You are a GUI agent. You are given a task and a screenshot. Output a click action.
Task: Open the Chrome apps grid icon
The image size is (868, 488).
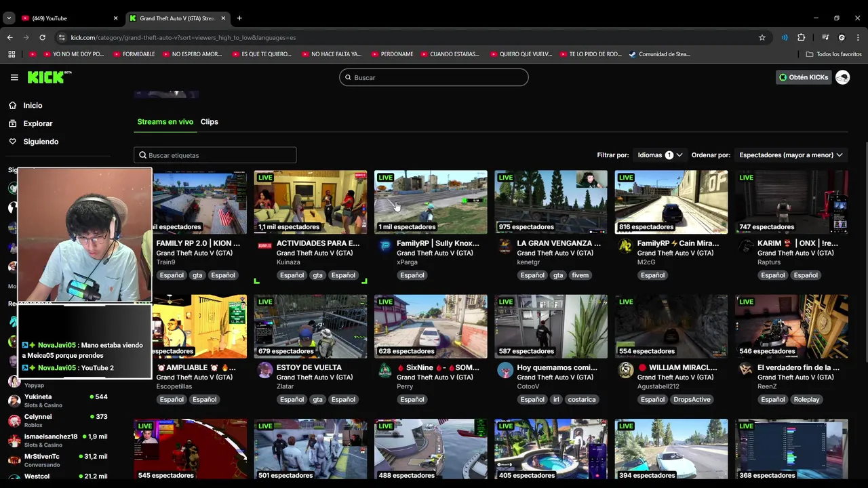12,54
